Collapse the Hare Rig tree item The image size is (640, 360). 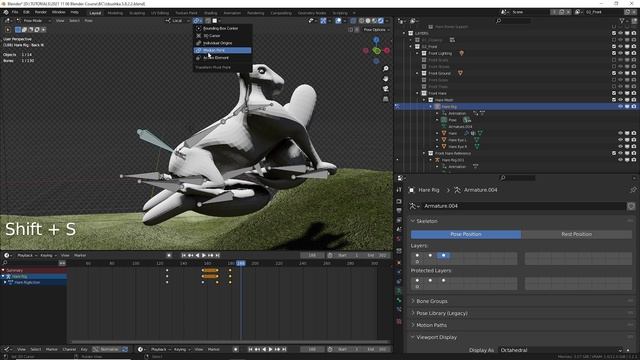431,107
